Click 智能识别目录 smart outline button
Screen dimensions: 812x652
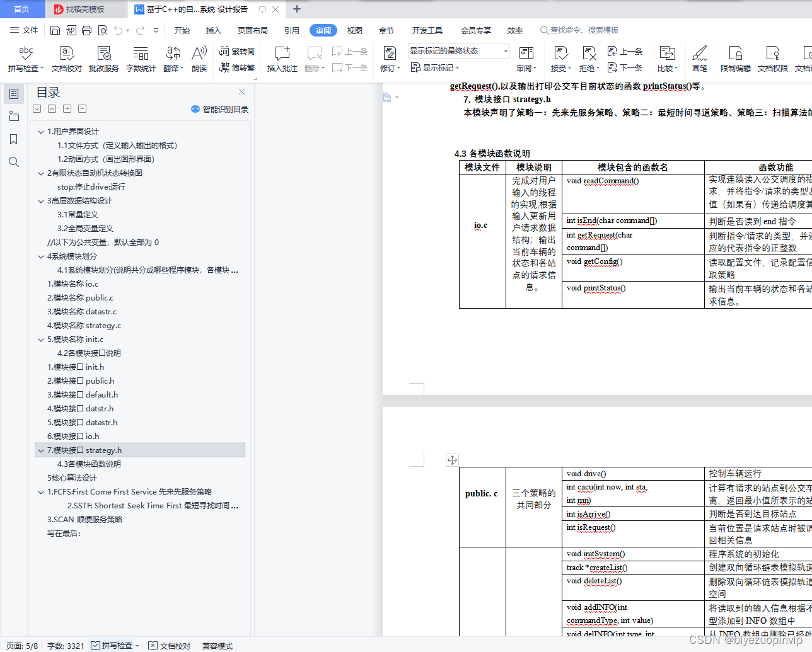tap(219, 110)
